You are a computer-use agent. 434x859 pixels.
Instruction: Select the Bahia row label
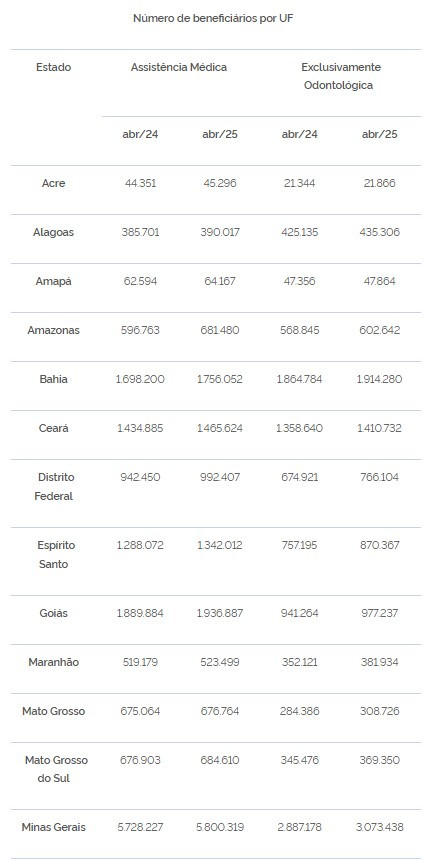(x=54, y=379)
